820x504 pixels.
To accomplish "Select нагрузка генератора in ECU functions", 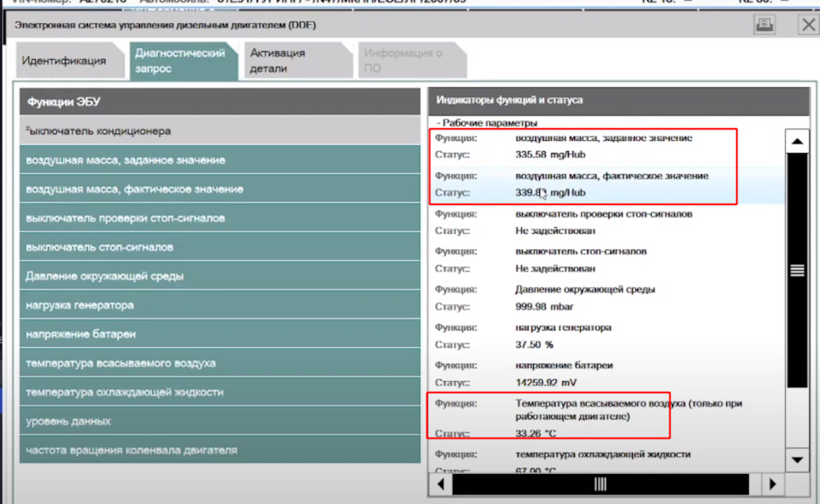I will (x=220, y=305).
